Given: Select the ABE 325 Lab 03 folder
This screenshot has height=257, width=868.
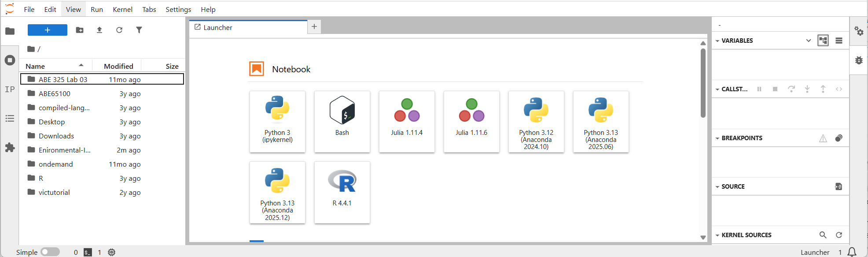Looking at the screenshot, I should pyautogui.click(x=102, y=79).
